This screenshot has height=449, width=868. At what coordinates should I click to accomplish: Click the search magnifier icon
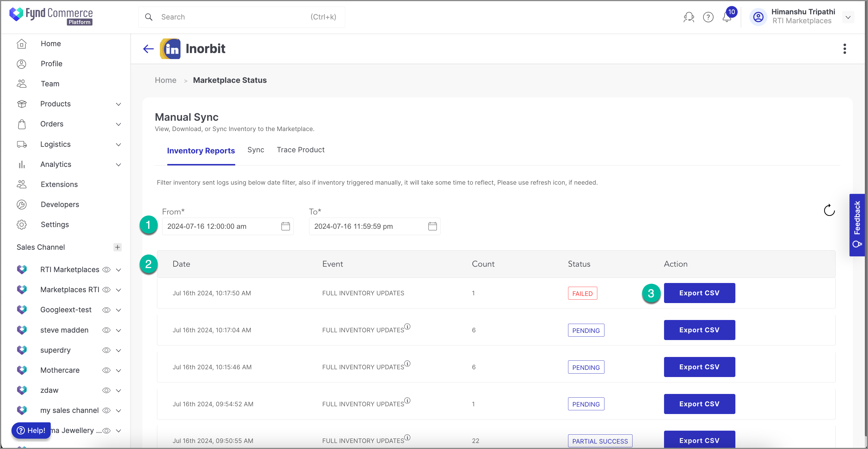point(149,17)
